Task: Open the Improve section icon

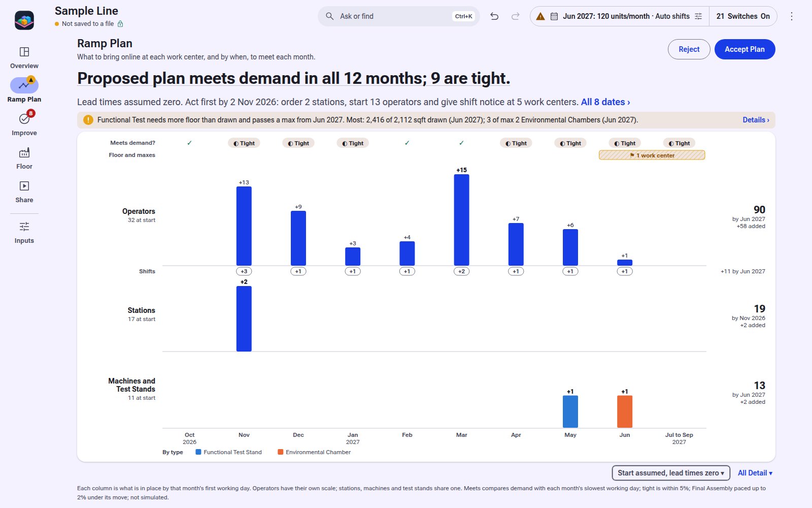Action: pyautogui.click(x=24, y=119)
